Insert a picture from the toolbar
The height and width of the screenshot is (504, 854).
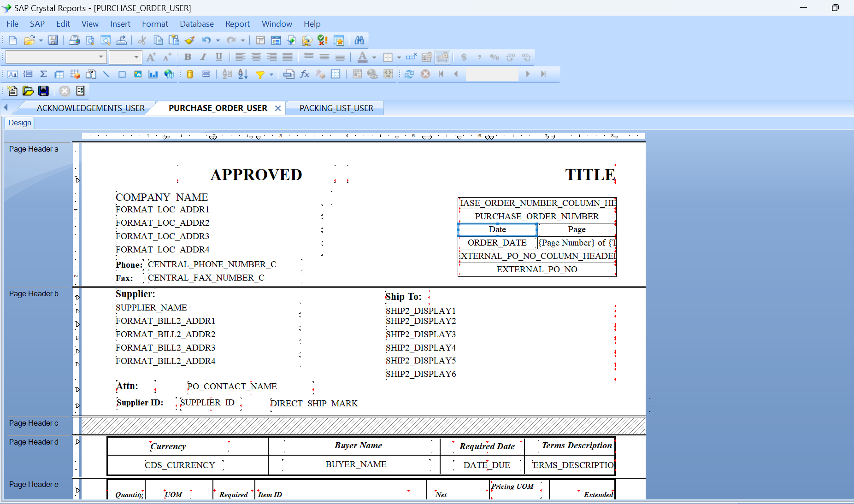(x=138, y=74)
